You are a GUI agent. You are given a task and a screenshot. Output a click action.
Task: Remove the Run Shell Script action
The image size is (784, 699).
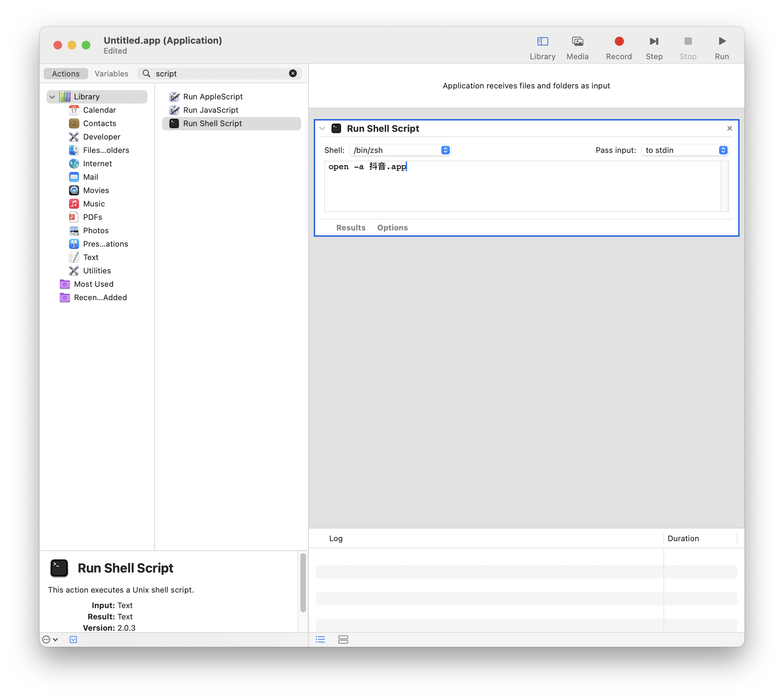click(x=729, y=128)
